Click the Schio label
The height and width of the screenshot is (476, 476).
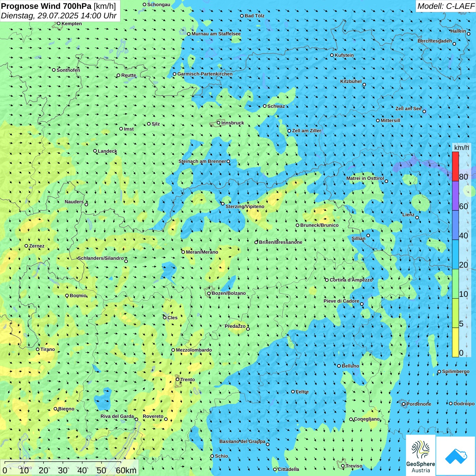pyautogui.click(x=221, y=456)
